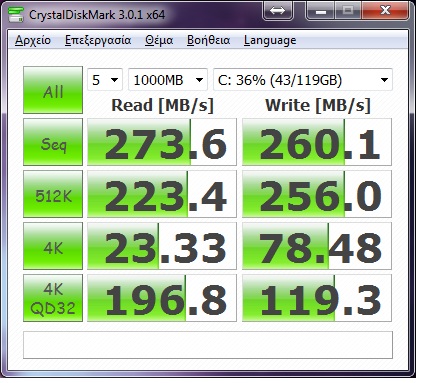Click the double-arrow resize button in title bar
The image size is (421, 383).
coord(278,10)
